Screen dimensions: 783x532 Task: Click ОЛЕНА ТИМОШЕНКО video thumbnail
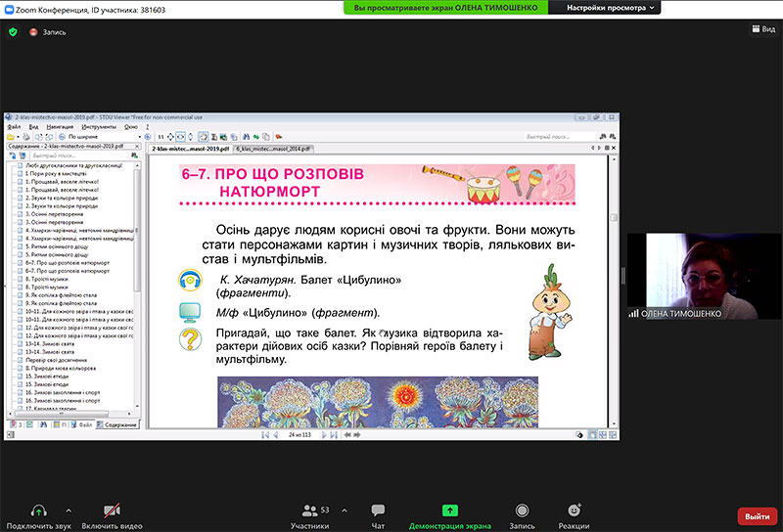pos(704,276)
